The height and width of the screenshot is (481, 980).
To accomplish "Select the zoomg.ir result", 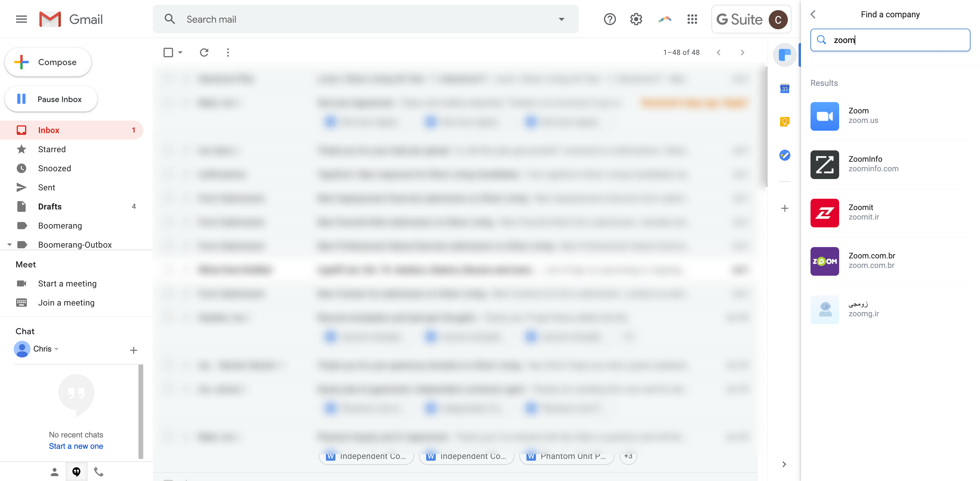I will click(x=890, y=309).
